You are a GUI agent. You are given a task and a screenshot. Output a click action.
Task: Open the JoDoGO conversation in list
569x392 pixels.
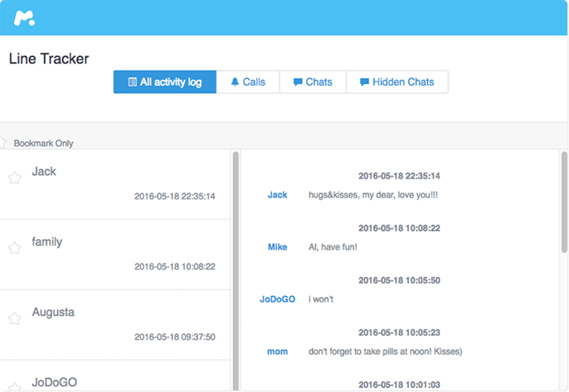pos(115,375)
